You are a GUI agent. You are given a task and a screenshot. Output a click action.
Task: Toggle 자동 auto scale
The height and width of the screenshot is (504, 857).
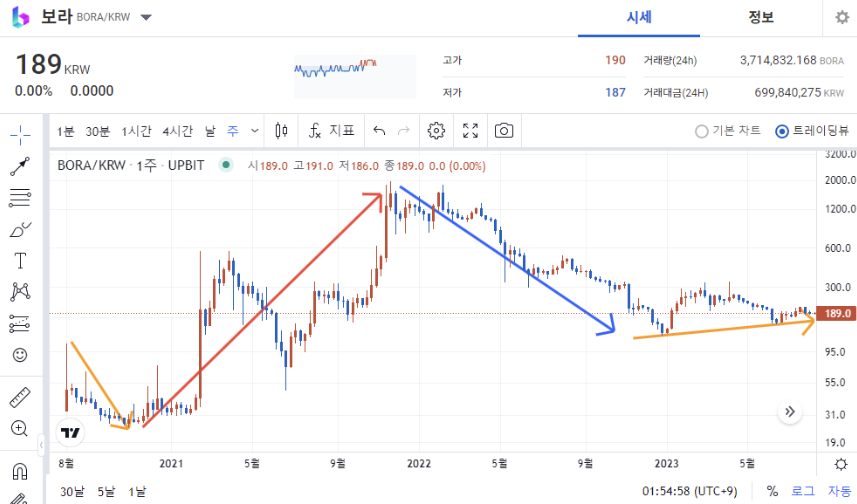(x=839, y=491)
